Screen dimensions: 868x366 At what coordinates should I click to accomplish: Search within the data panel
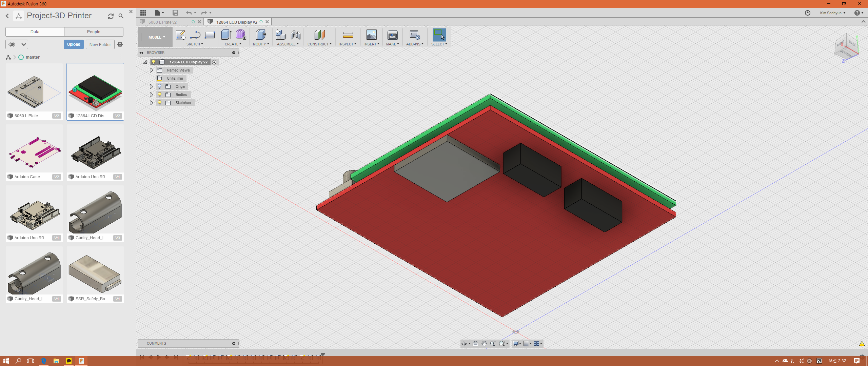[121, 16]
